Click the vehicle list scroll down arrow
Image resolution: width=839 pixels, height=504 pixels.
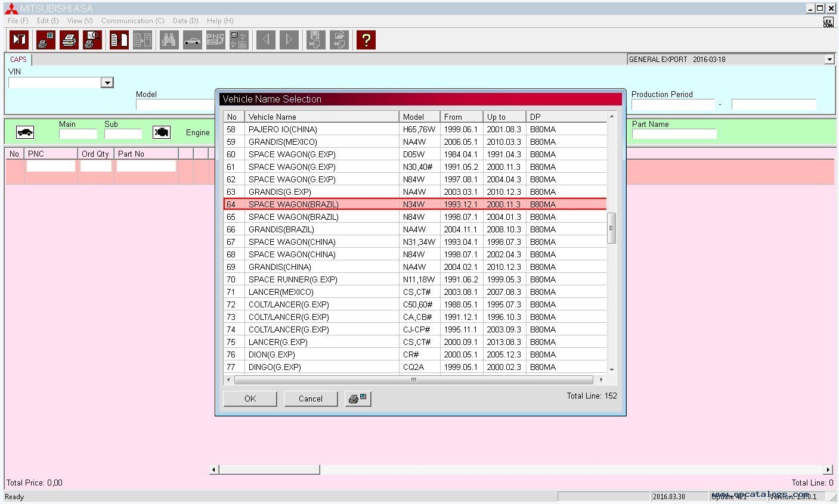[611, 369]
